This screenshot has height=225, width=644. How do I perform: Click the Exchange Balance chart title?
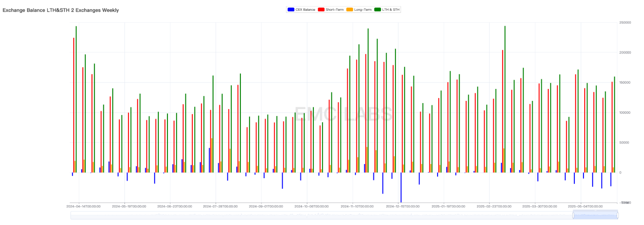tap(61, 10)
